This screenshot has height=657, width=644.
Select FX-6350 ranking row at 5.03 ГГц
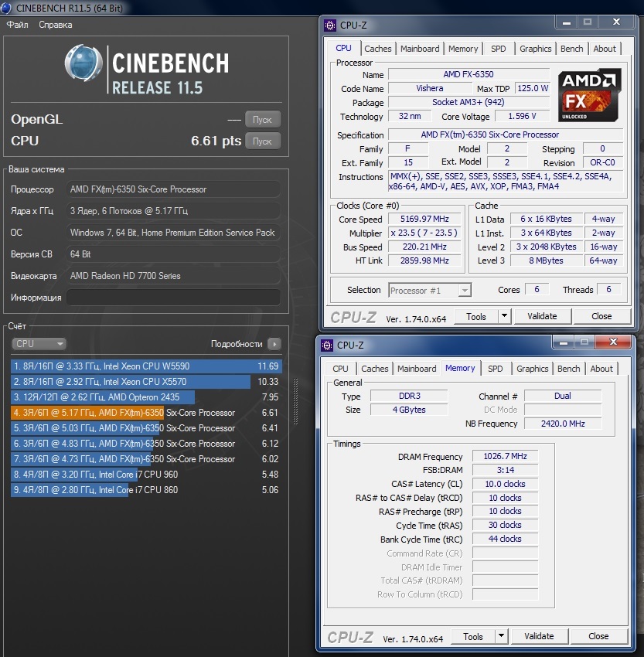click(146, 428)
